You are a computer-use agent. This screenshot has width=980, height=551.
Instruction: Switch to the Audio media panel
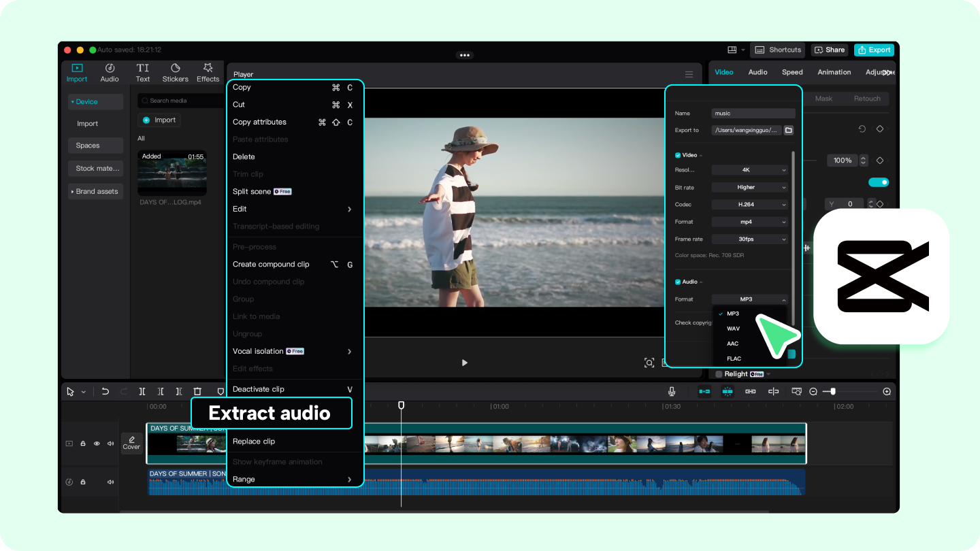click(110, 72)
